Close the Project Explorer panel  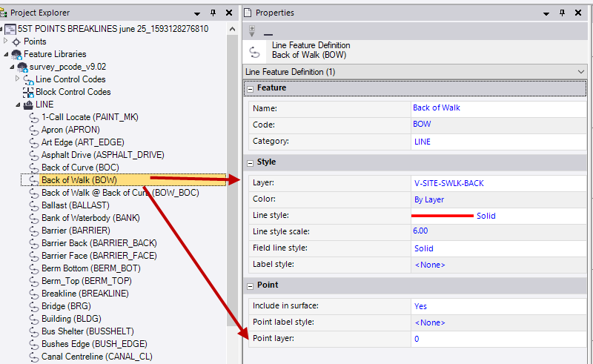click(x=229, y=13)
